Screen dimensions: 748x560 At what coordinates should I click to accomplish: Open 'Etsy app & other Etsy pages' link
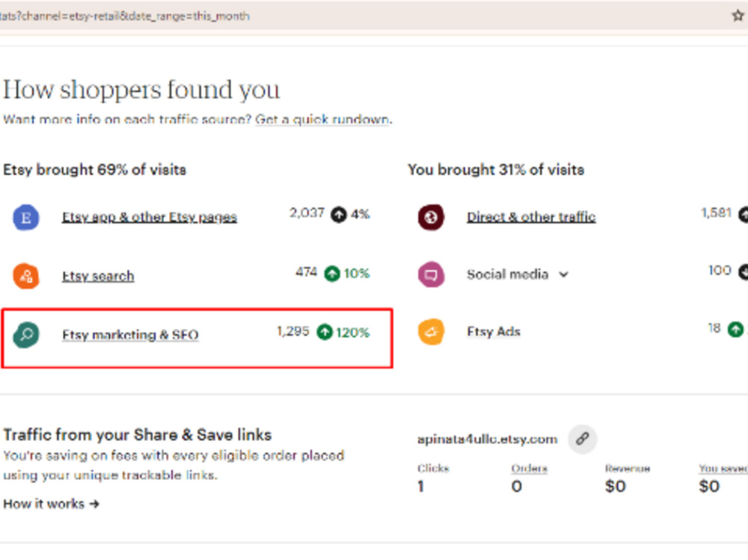(x=150, y=217)
